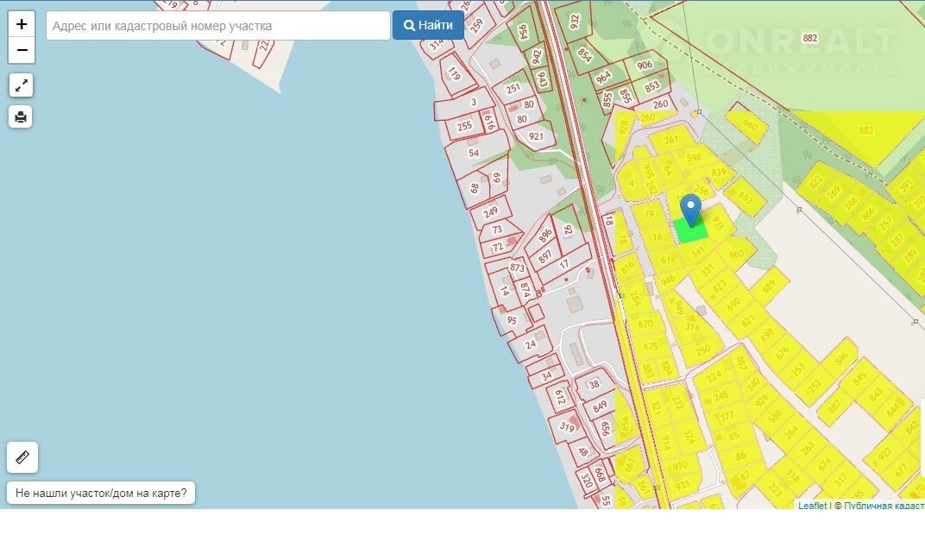Open the Leaflet attribution link

tap(812, 506)
